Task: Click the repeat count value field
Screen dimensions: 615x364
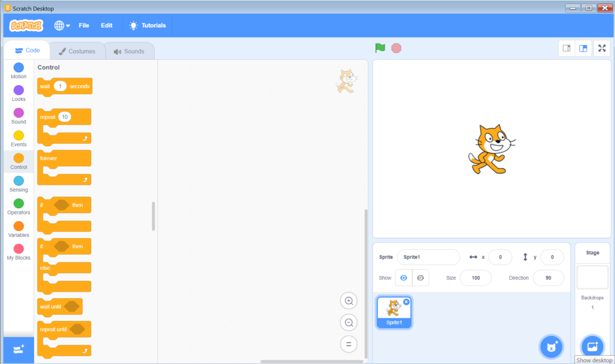Action: click(x=64, y=117)
